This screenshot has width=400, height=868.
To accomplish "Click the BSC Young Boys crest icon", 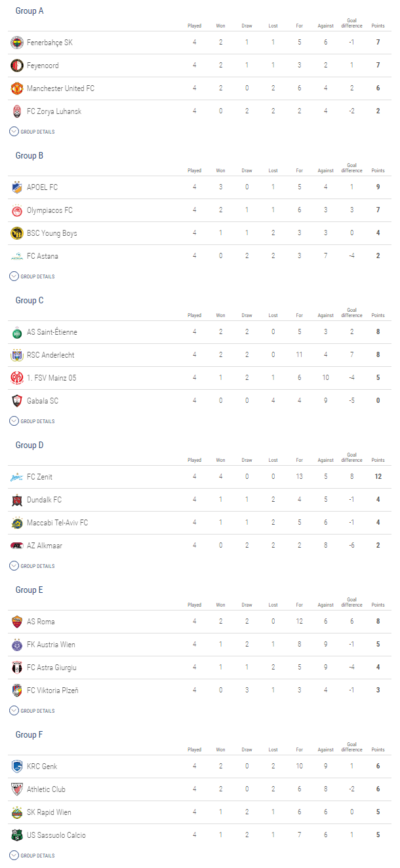I will click(x=17, y=233).
